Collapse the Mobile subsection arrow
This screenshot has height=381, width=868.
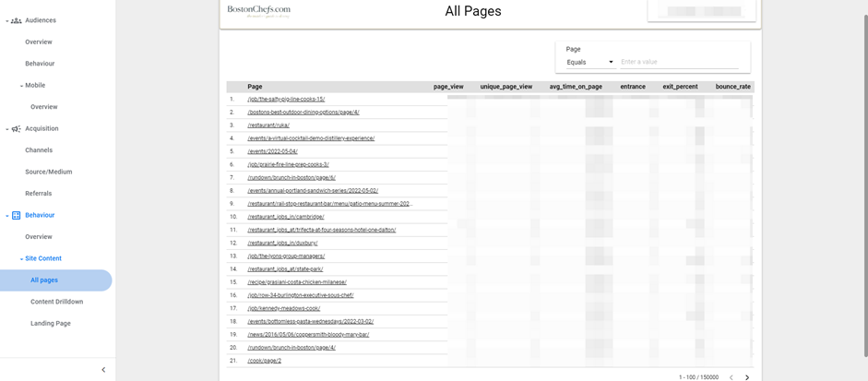pyautogui.click(x=21, y=86)
